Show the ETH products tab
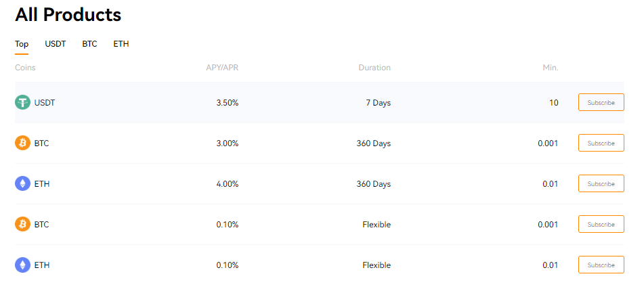Image resolution: width=644 pixels, height=291 pixels. pos(121,44)
